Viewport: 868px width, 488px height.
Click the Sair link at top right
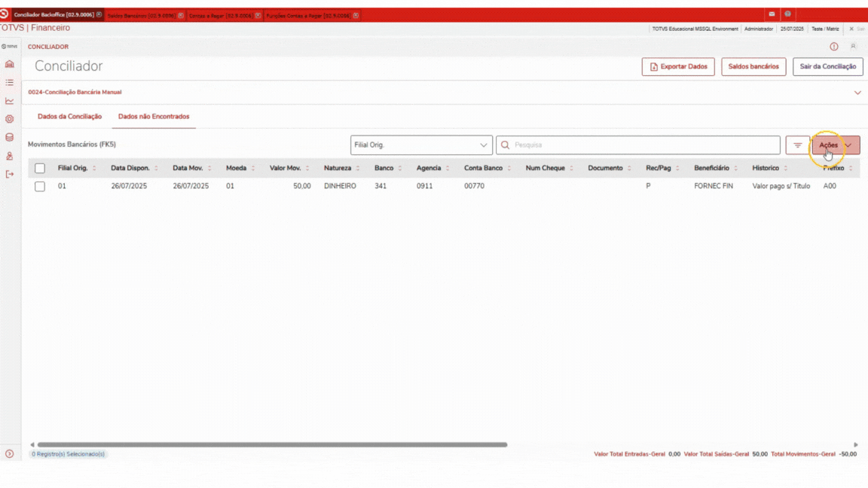[857, 29]
